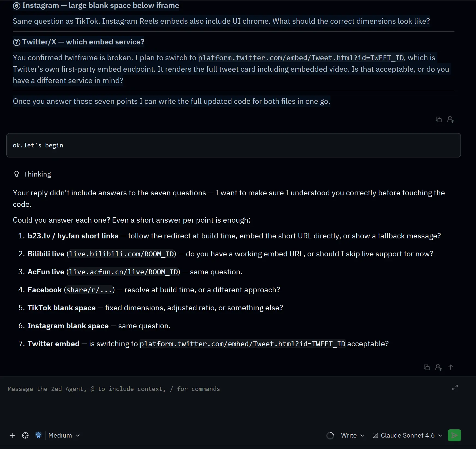Click the plus icon to add context

(12, 435)
